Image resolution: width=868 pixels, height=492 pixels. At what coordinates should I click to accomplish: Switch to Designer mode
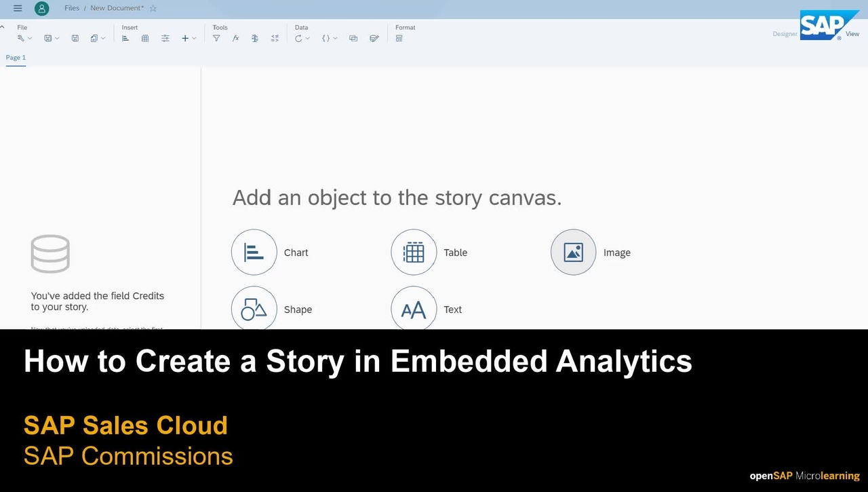785,34
